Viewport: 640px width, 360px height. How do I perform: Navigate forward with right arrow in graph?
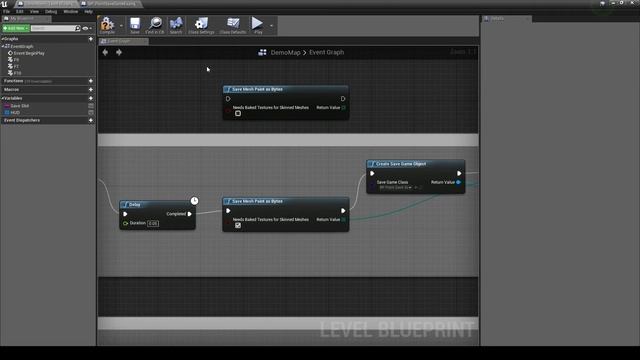pos(119,52)
